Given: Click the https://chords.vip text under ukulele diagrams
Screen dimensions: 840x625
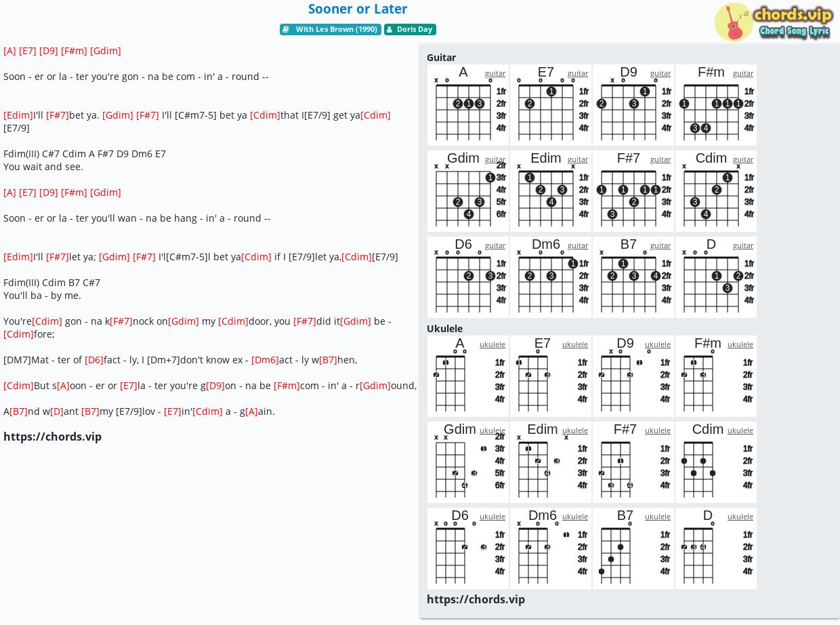Looking at the screenshot, I should tap(476, 599).
